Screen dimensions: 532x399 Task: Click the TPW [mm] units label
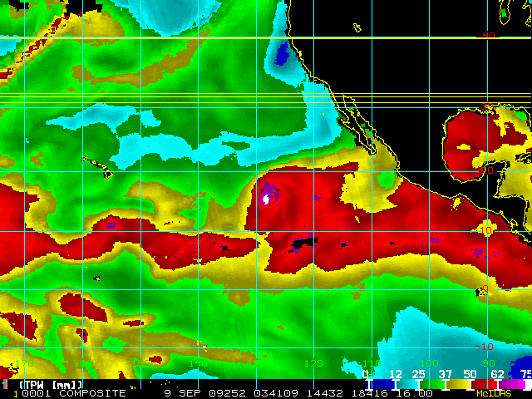(x=51, y=385)
